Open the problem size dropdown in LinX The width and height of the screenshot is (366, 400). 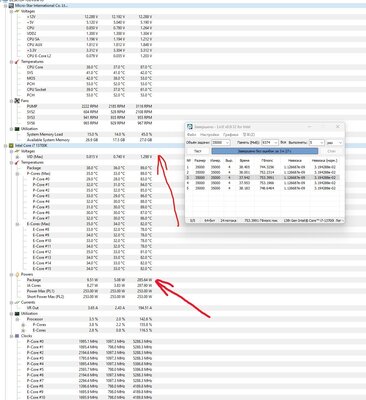pos(221,142)
